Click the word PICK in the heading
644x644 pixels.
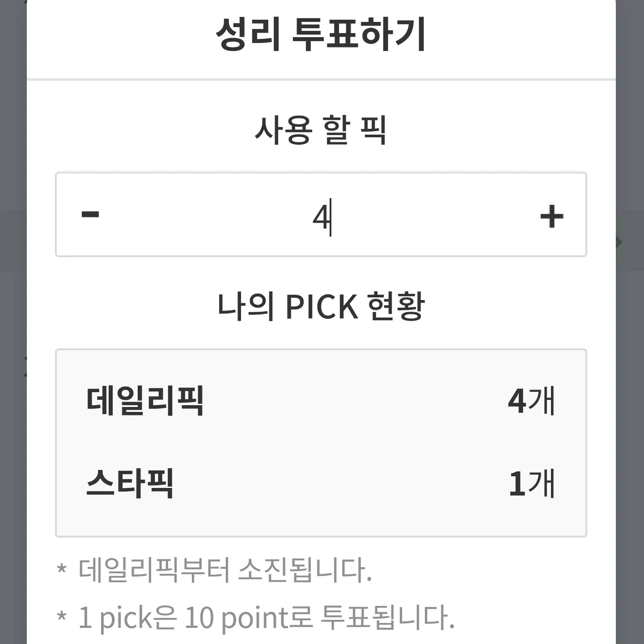tap(322, 307)
